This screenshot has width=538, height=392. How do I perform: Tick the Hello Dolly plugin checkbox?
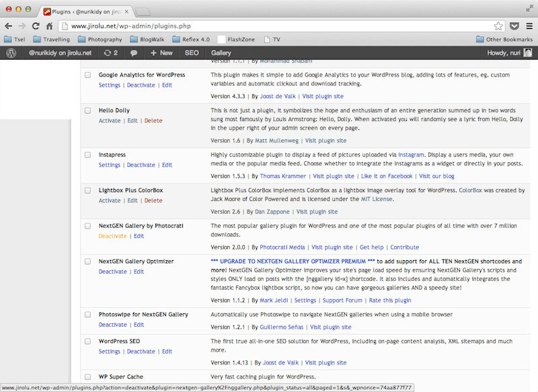[x=87, y=110]
